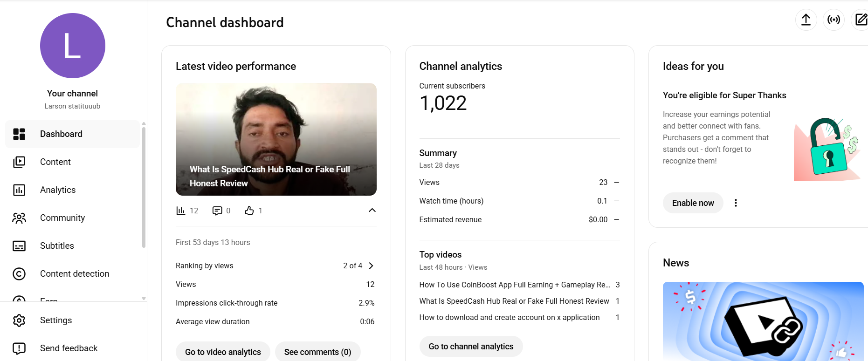
Task: Click the create post pencil icon
Action: point(861,20)
